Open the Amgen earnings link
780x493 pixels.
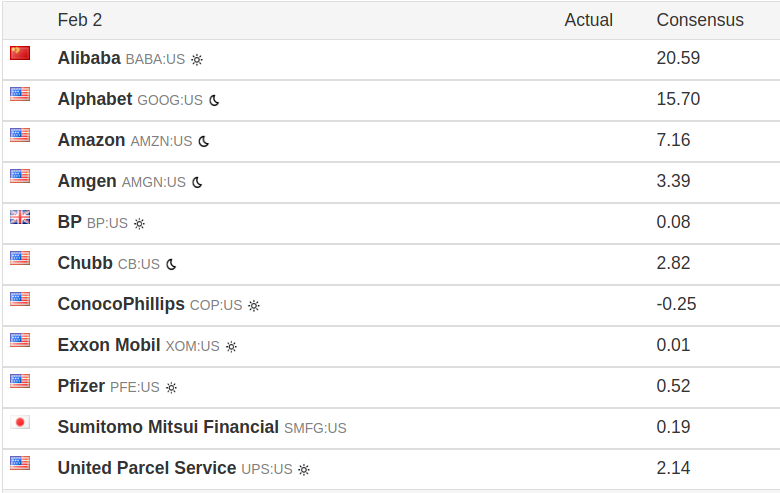[x=87, y=181]
